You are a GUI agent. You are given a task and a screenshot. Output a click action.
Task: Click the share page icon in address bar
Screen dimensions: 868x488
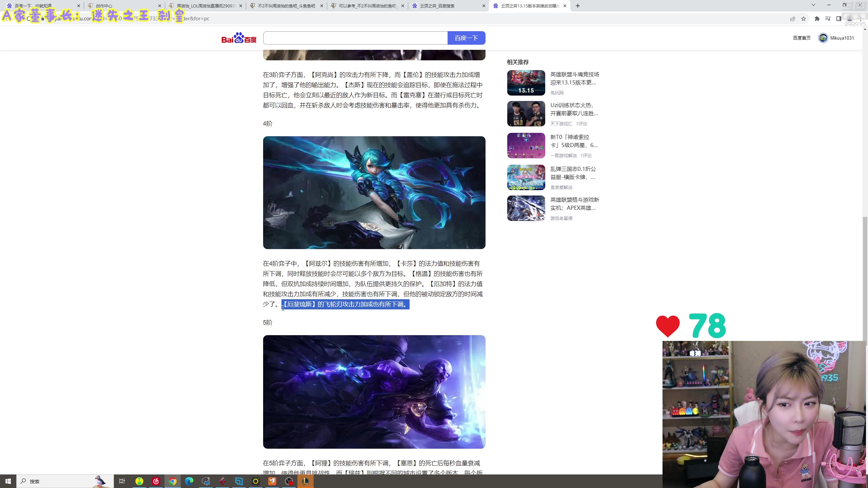(x=793, y=19)
